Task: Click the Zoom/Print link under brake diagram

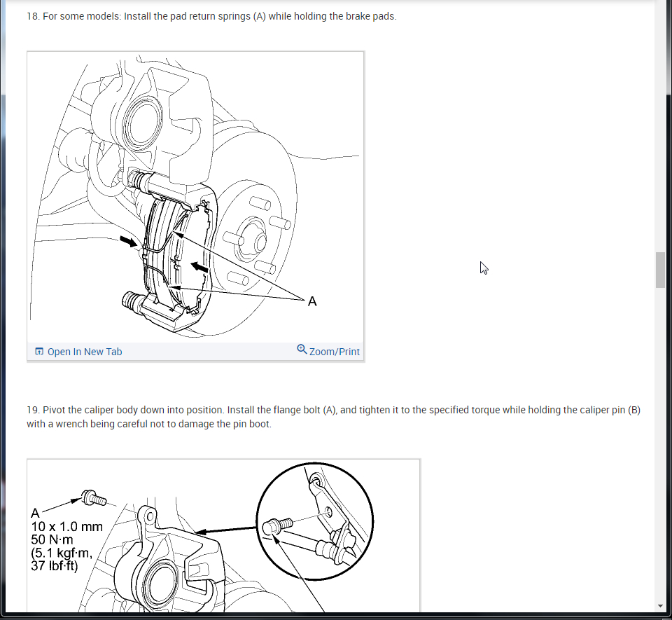Action: [335, 352]
